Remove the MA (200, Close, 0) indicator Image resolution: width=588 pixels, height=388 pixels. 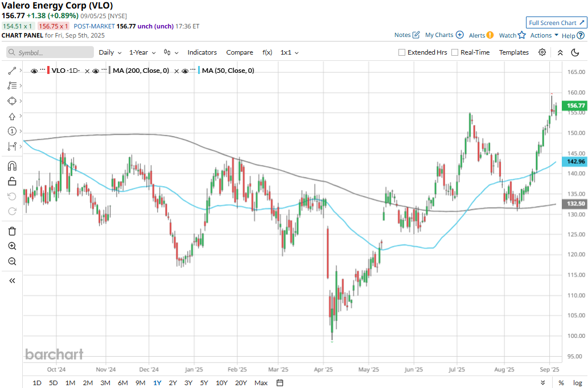coord(176,71)
